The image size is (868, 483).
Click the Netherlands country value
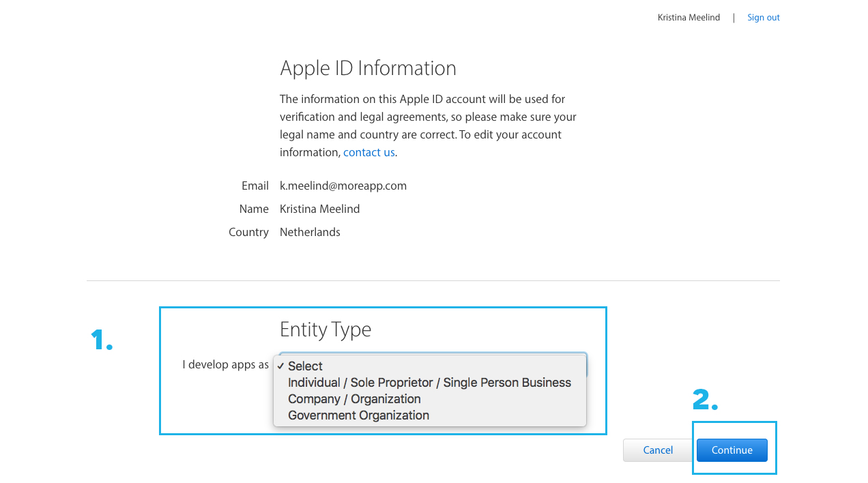tap(310, 232)
